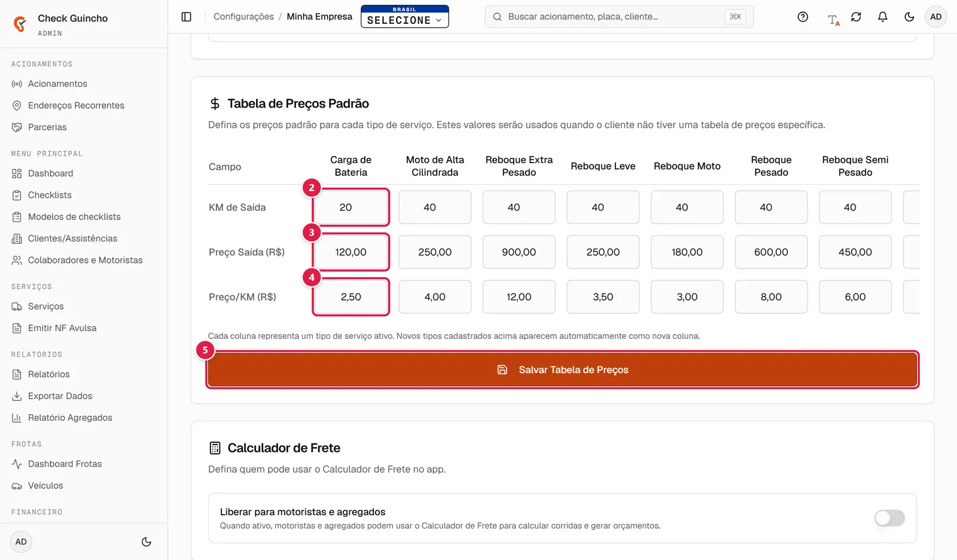Click the Configurações breadcrumb
957x560 pixels.
(x=243, y=17)
